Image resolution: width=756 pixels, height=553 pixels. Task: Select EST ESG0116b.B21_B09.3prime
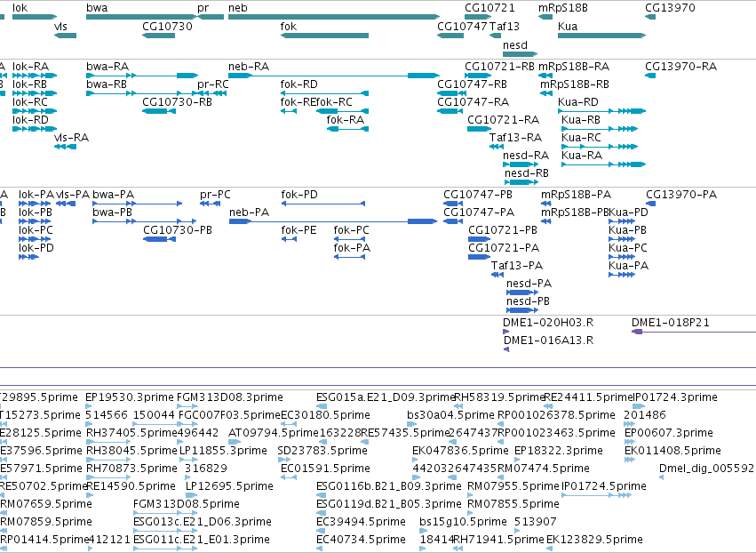click(389, 486)
